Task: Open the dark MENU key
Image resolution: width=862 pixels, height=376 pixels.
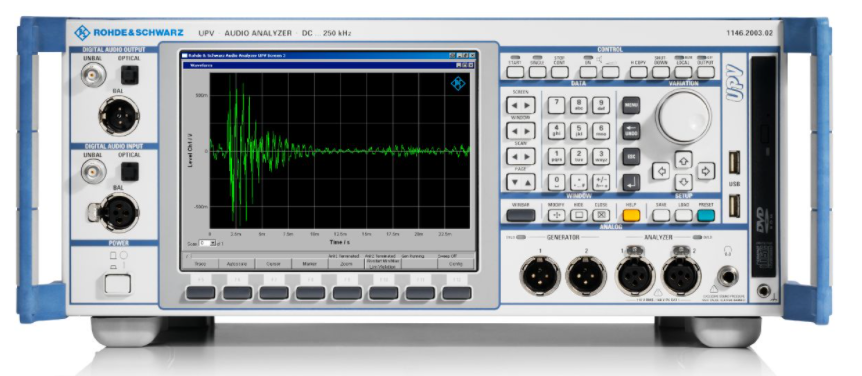Action: tap(631, 104)
